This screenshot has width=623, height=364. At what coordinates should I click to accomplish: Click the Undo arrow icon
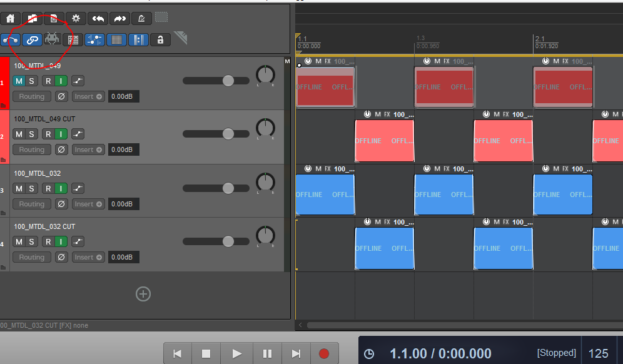(x=98, y=18)
